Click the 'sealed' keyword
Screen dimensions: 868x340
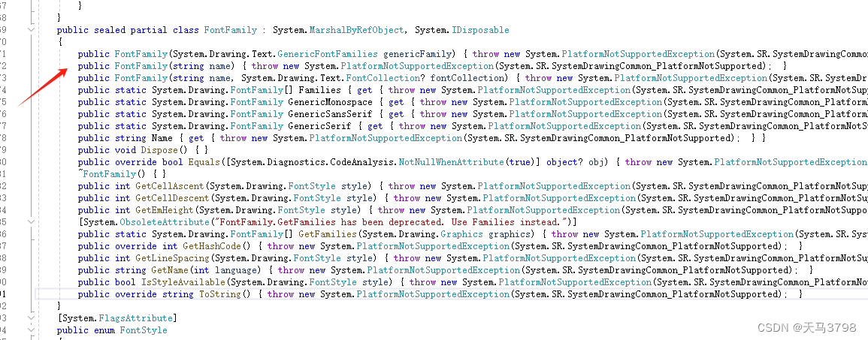click(x=110, y=30)
